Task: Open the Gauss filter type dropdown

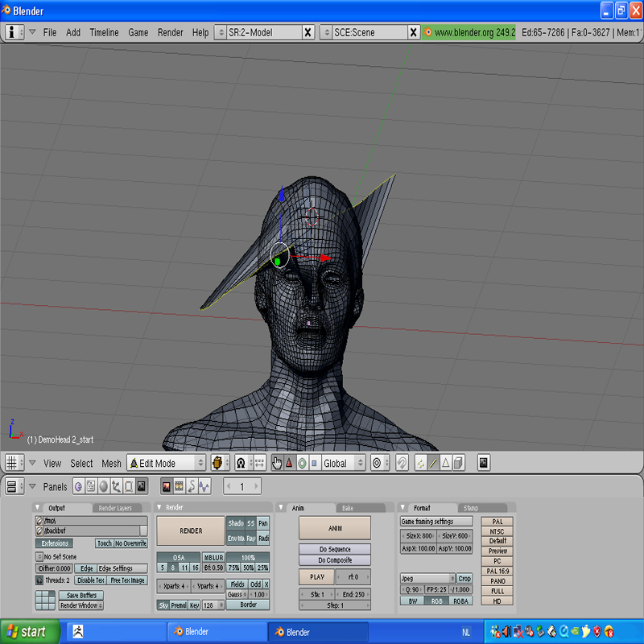Action: pyautogui.click(x=237, y=594)
